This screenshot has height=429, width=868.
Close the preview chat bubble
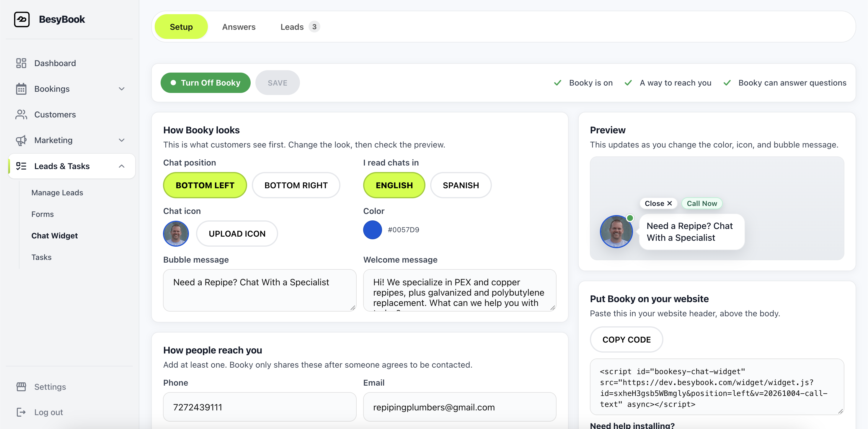[x=658, y=203]
